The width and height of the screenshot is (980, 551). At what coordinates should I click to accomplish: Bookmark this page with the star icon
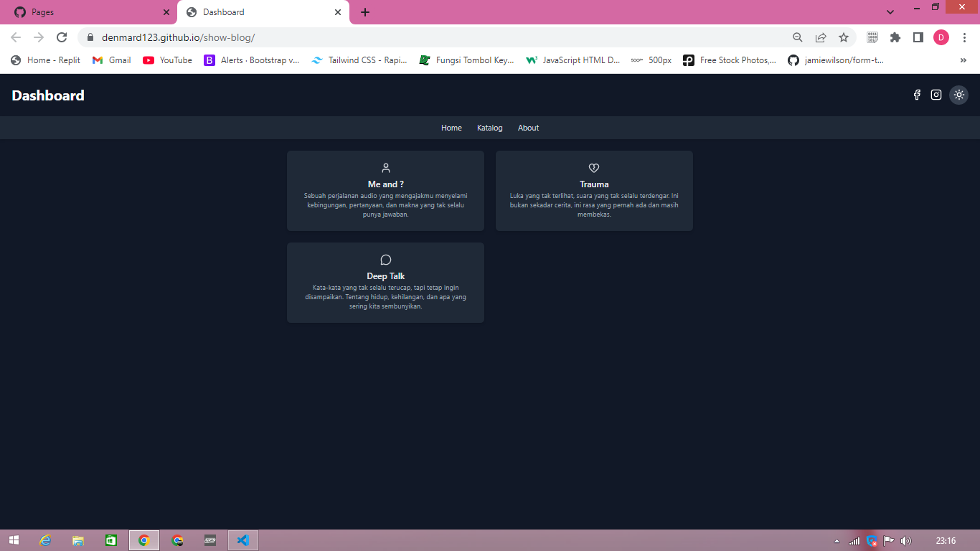pyautogui.click(x=844, y=37)
